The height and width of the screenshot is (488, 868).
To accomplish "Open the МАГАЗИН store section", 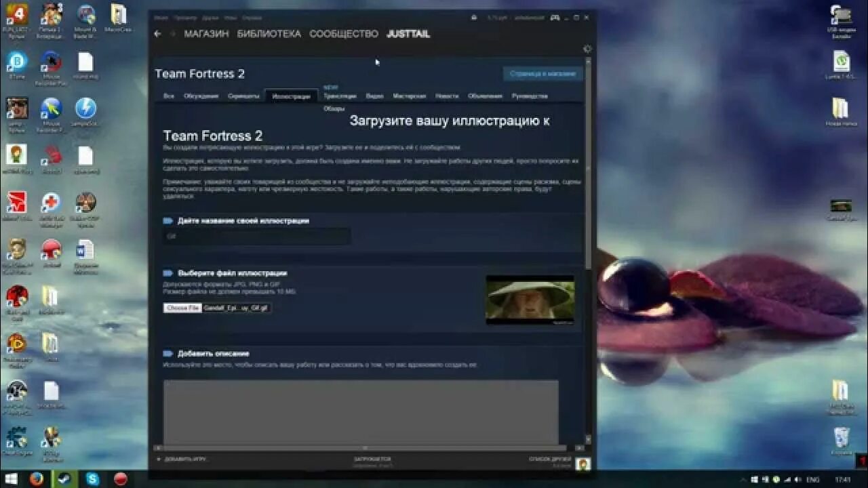I will [x=206, y=34].
